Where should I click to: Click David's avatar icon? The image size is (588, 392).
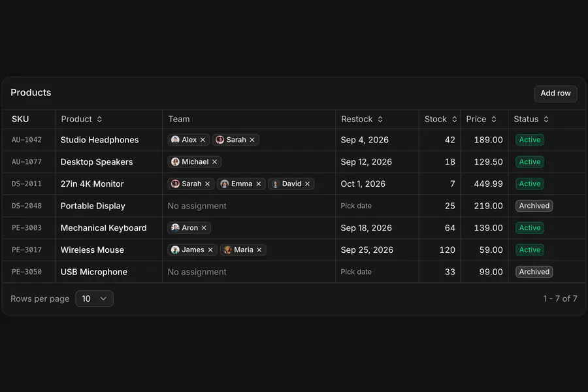click(275, 184)
